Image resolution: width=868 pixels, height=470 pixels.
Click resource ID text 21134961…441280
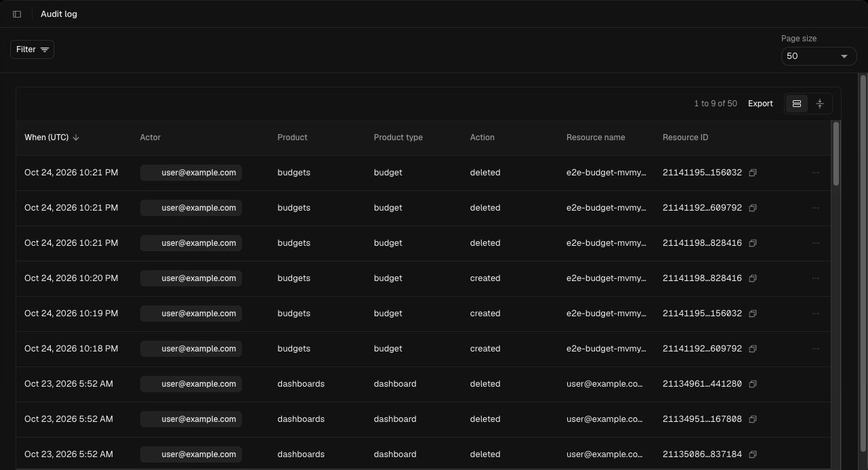(702, 384)
